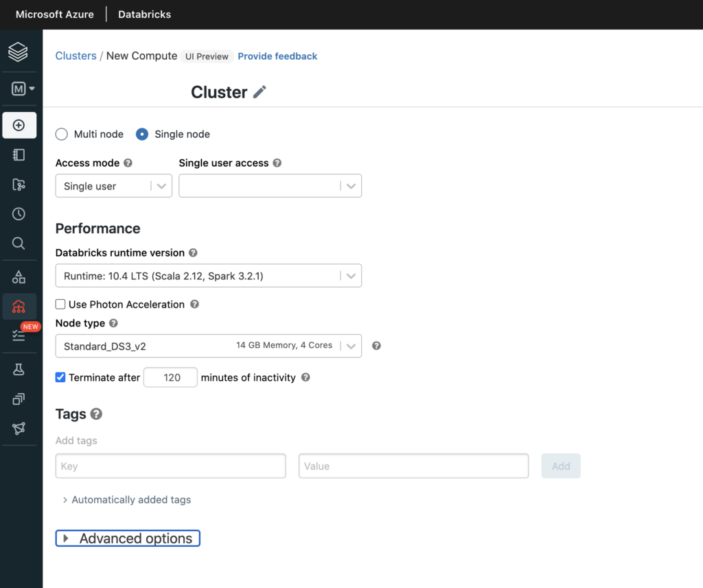The height and width of the screenshot is (588, 703).
Task: Open the Access mode dropdown
Action: [113, 186]
